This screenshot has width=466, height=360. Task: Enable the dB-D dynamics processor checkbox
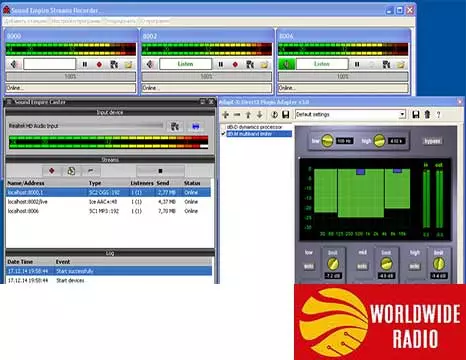click(223, 127)
